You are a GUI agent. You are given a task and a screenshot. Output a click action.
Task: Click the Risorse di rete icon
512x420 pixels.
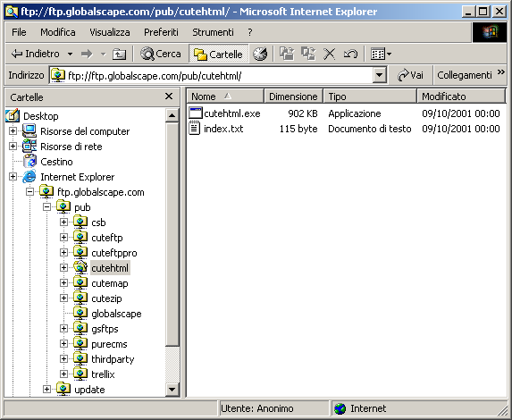[29, 146]
